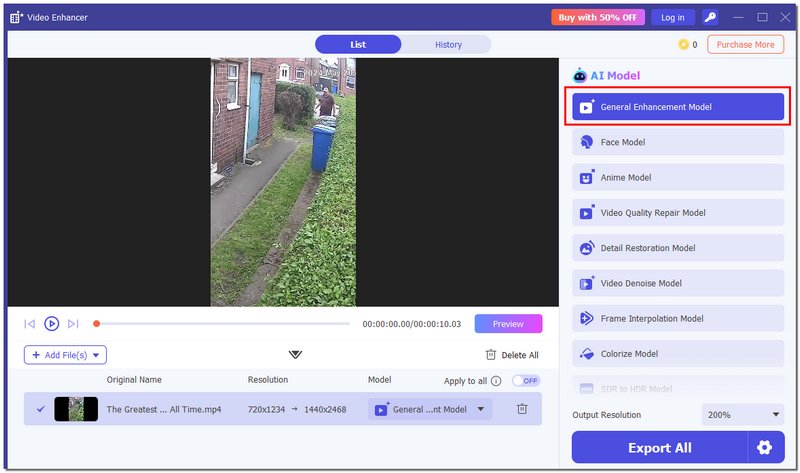Click the gold coin credits icon

684,45
